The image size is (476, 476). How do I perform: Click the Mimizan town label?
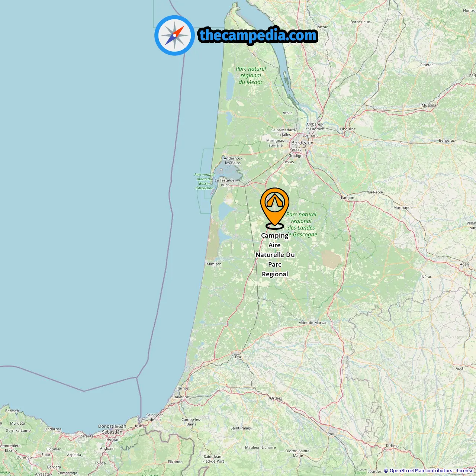pos(214,264)
